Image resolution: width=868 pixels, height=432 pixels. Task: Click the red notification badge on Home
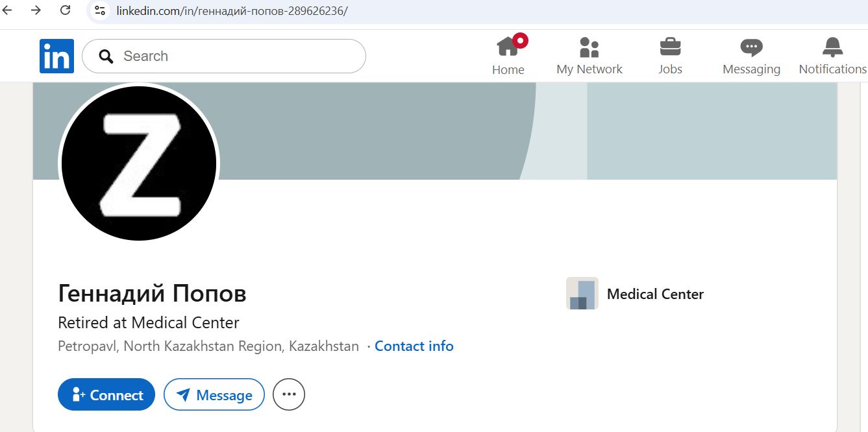pyautogui.click(x=520, y=40)
